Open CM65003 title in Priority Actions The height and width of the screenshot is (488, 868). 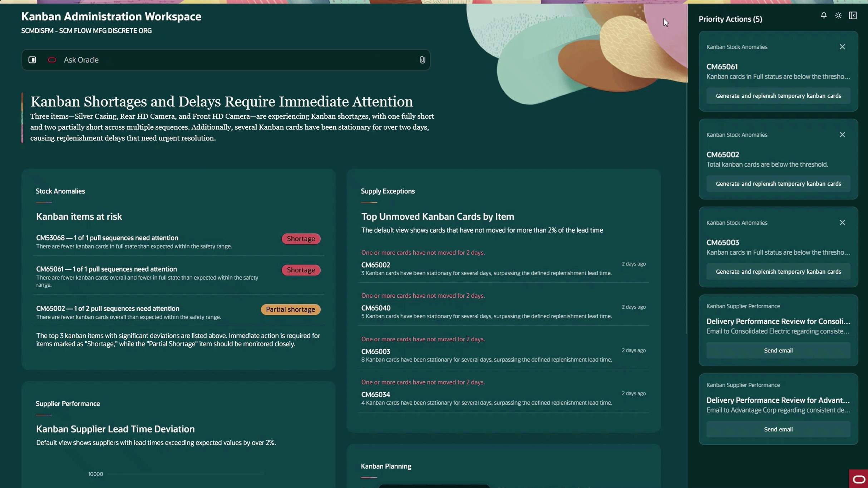(x=722, y=243)
